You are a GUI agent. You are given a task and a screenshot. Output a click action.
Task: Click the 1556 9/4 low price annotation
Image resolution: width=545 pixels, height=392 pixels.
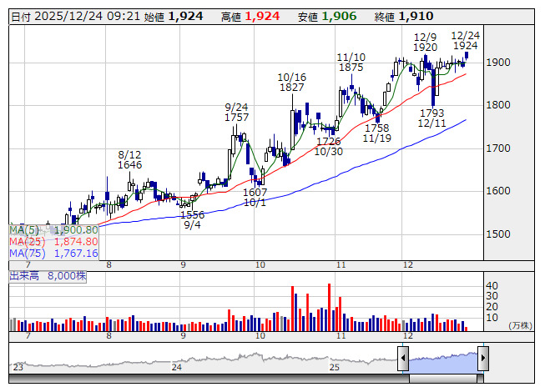(x=193, y=219)
